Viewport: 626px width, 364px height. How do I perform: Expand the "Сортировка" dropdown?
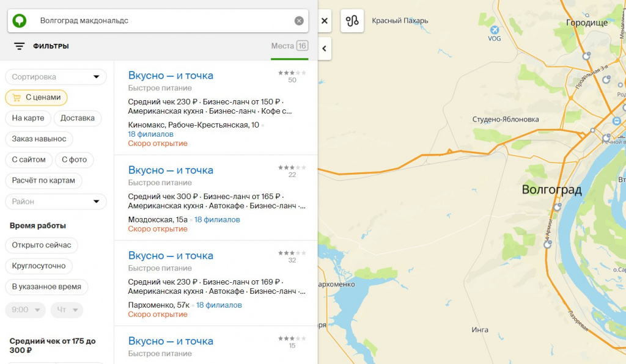tap(56, 77)
